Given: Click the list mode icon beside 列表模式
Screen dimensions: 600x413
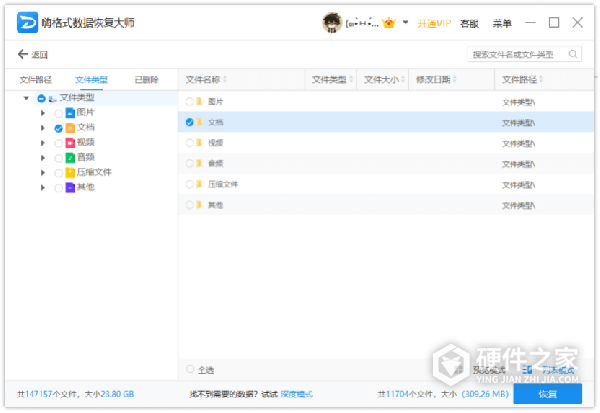Looking at the screenshot, I should [x=527, y=370].
